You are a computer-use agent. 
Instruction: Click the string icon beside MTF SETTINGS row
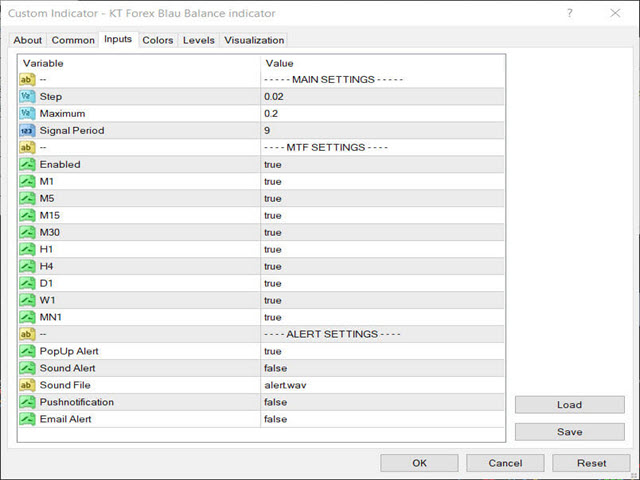click(x=27, y=147)
